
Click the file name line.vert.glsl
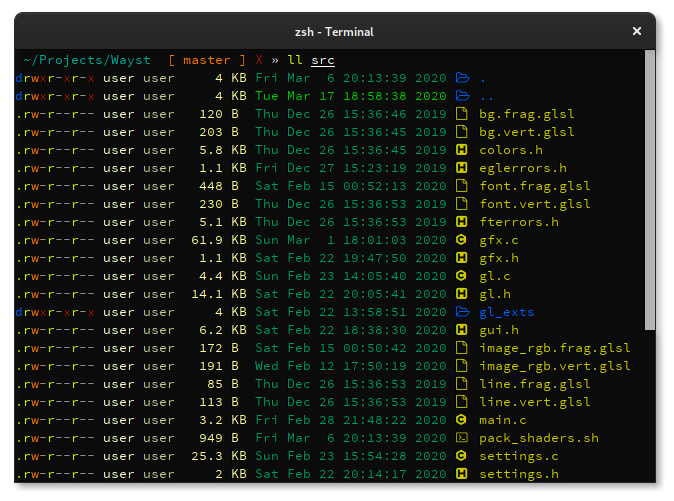click(535, 403)
